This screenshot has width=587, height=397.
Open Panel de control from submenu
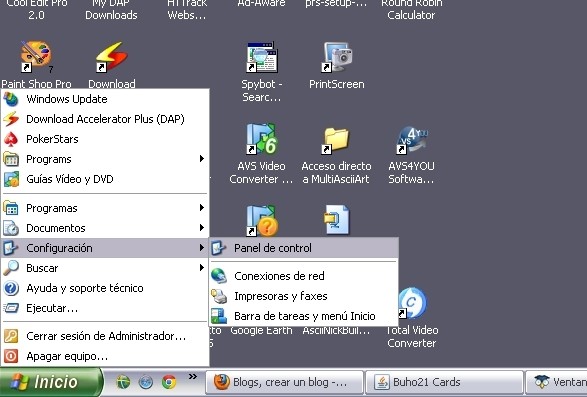coord(304,248)
